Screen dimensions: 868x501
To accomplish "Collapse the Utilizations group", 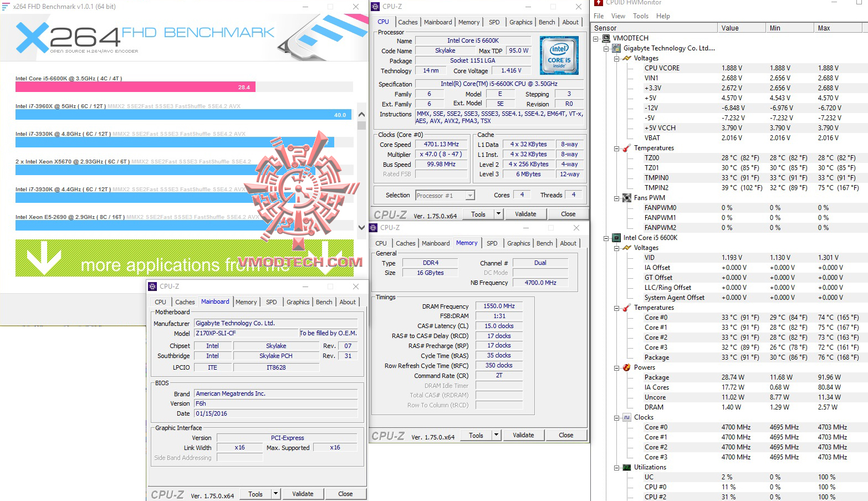I will click(x=617, y=467).
